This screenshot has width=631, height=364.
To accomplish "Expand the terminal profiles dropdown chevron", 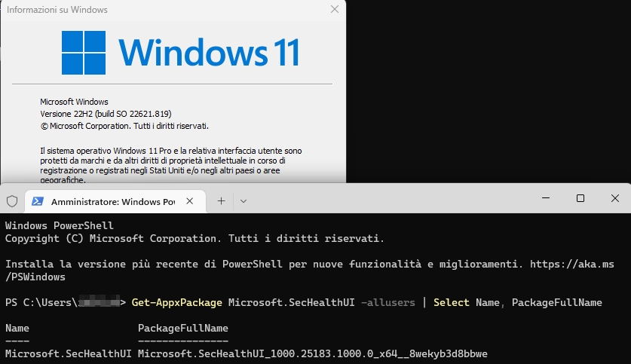I will (243, 201).
